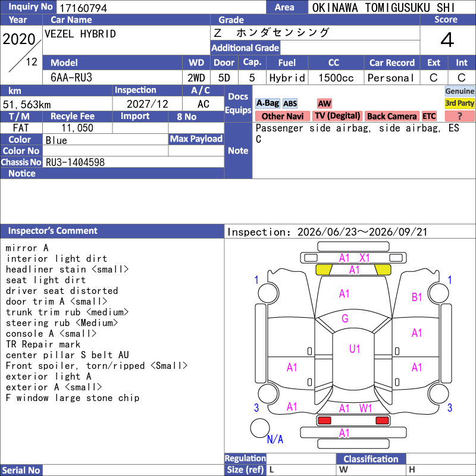Select the Genuine label tag
The width and height of the screenshot is (476, 476).
coord(459,91)
